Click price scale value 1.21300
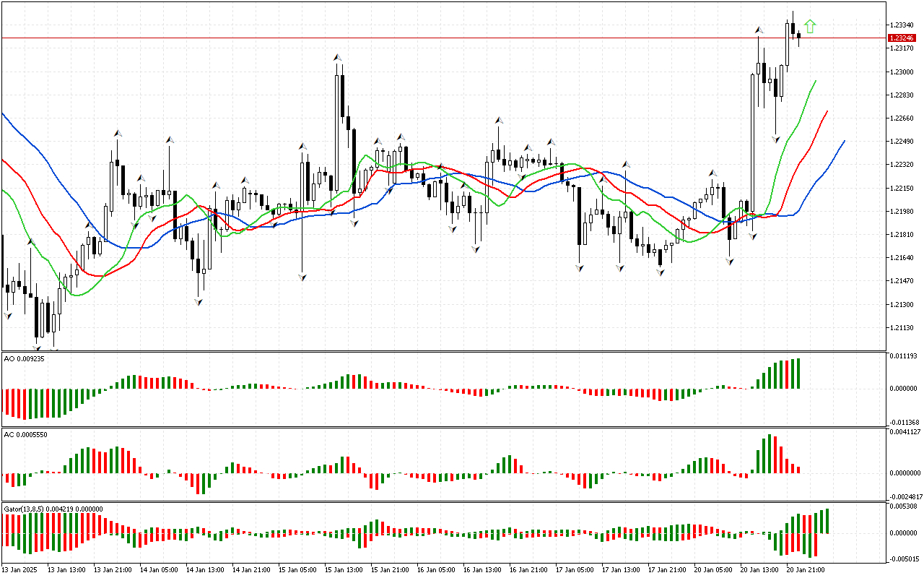 [x=902, y=305]
